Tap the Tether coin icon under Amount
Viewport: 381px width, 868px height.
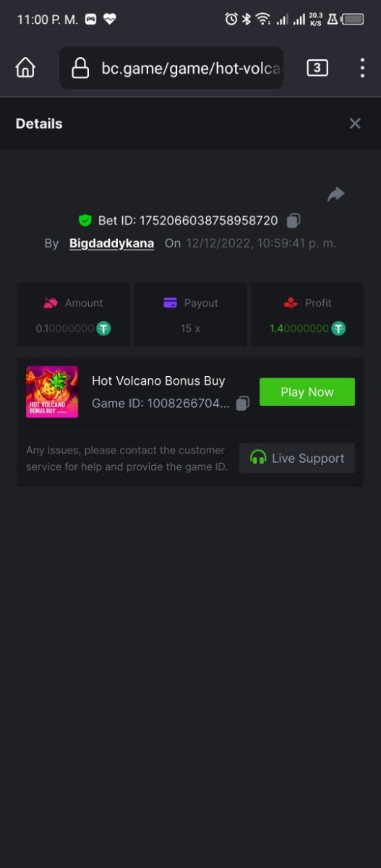[x=103, y=328]
